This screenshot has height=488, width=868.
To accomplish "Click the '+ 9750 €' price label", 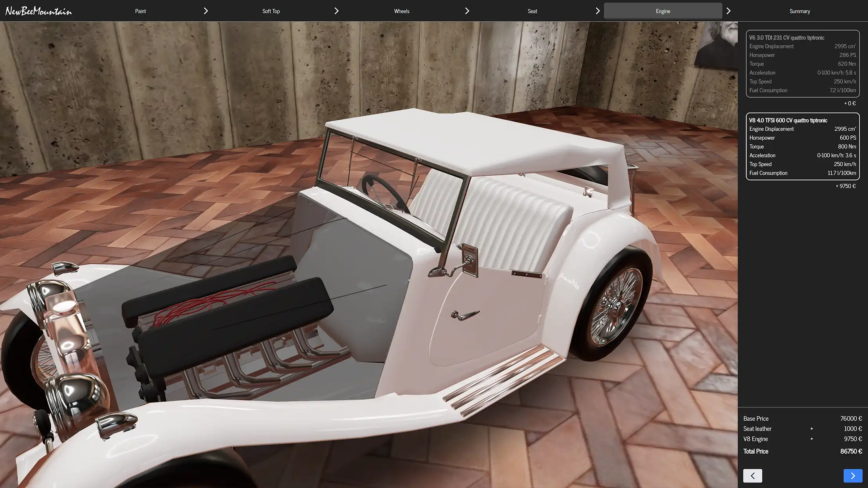I will pos(846,186).
